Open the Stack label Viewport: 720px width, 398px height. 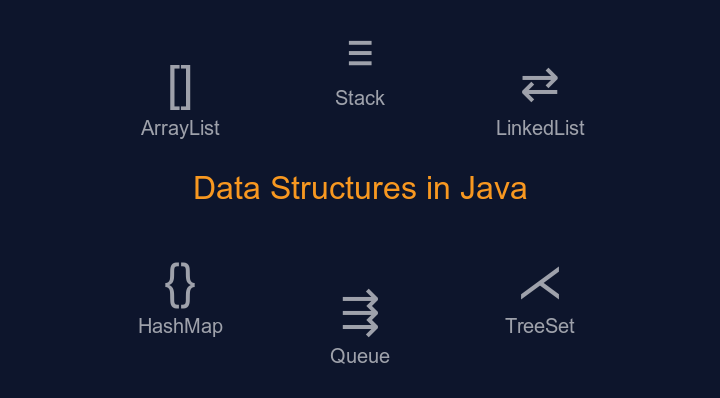[x=360, y=98]
